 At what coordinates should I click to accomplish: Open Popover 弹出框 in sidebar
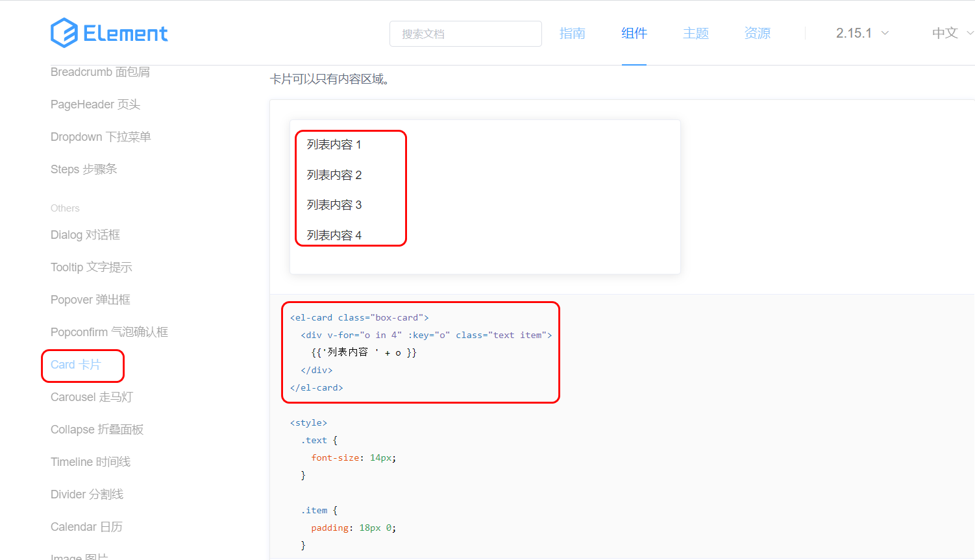(x=90, y=300)
